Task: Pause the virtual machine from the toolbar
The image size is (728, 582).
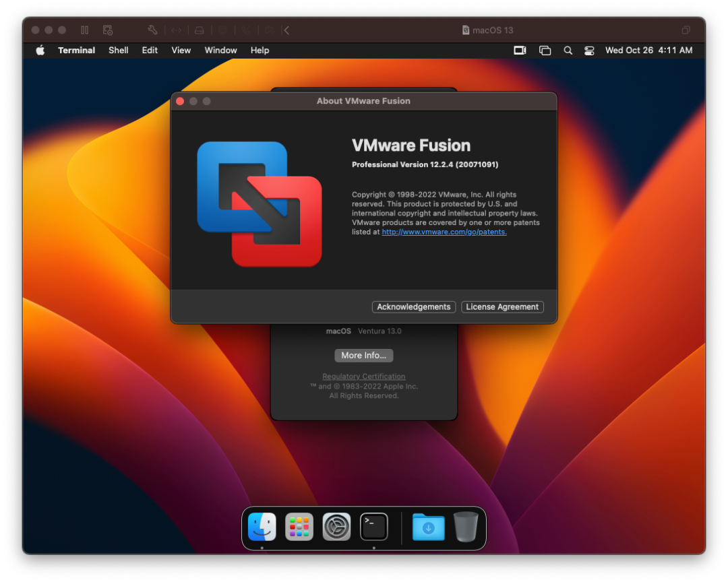Action: 84,30
